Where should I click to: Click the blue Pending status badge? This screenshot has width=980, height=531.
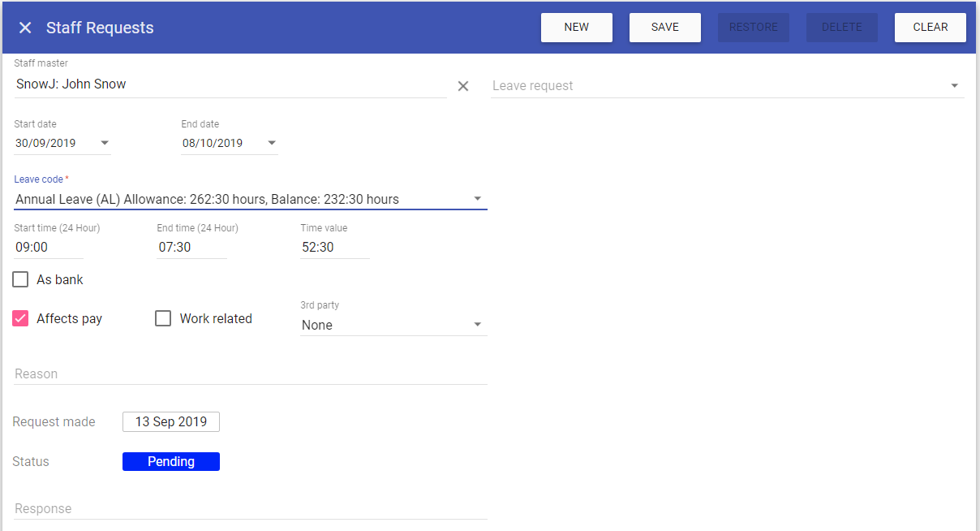click(170, 462)
